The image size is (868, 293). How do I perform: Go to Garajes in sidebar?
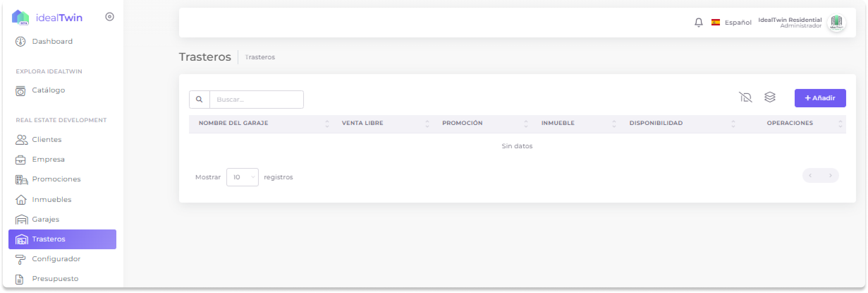pyautogui.click(x=45, y=219)
